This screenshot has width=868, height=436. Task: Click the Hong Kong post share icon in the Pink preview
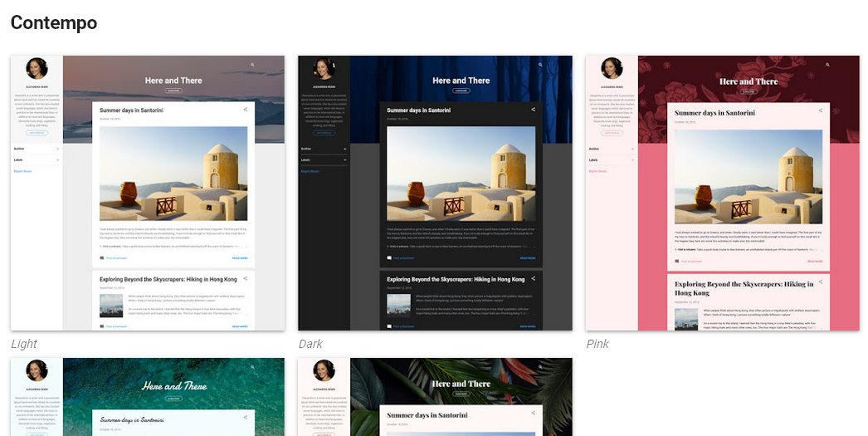click(821, 282)
